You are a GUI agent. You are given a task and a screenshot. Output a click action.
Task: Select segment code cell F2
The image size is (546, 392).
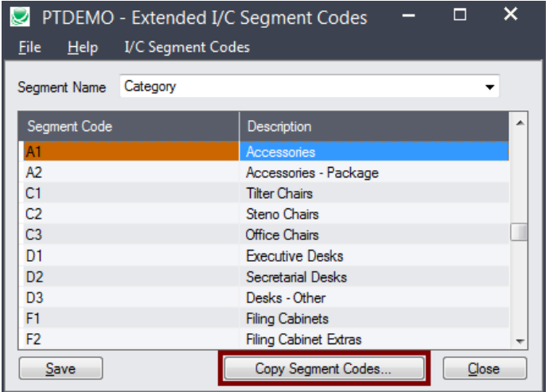131,340
